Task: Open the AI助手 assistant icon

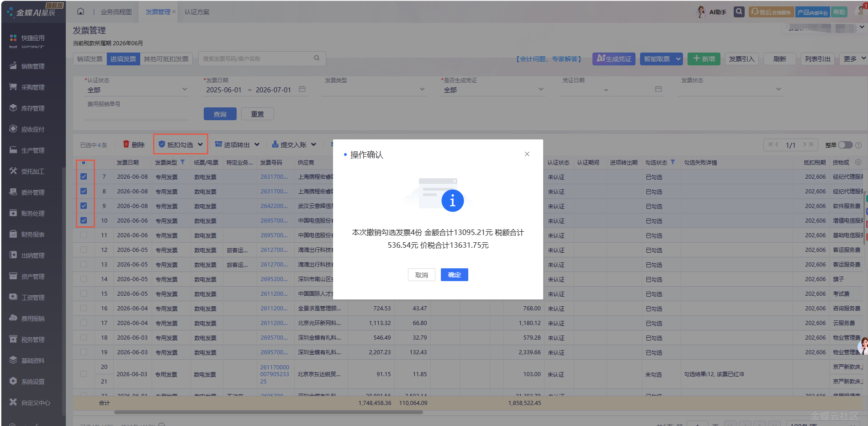Action: pos(701,12)
